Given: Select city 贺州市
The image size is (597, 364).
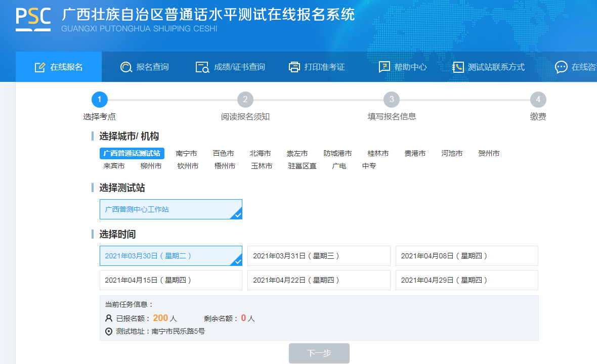Looking at the screenshot, I should click(489, 153).
